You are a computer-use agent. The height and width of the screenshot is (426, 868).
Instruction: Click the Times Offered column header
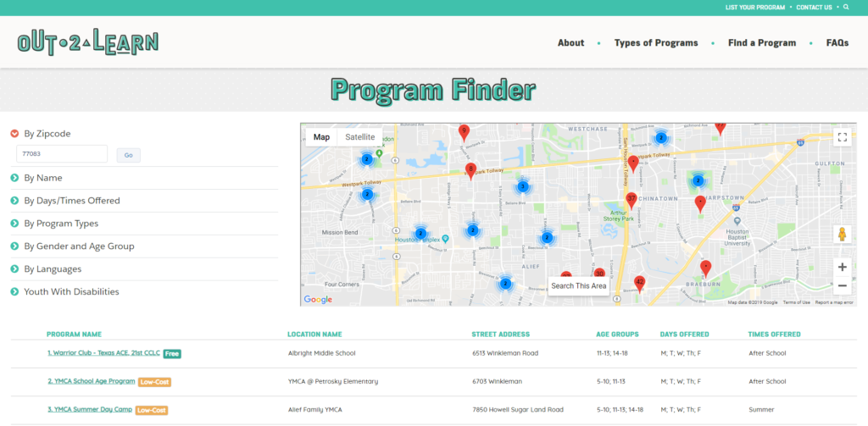(774, 335)
